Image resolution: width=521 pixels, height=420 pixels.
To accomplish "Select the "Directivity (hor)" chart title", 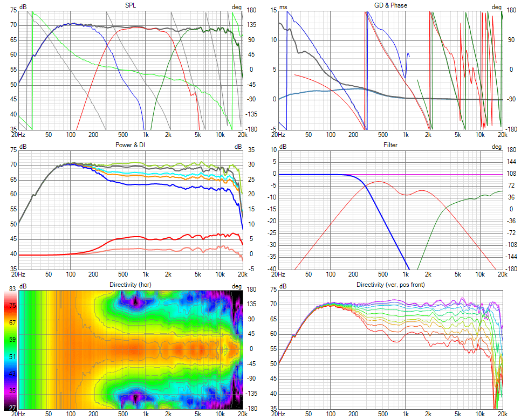I will coord(131,285).
